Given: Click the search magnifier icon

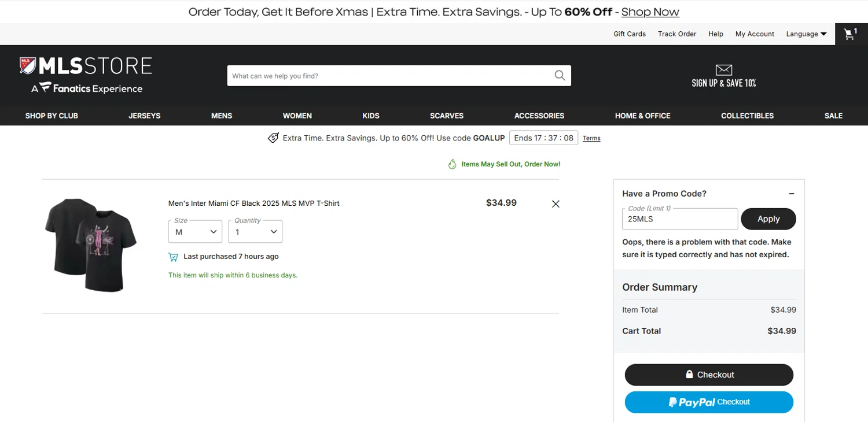Looking at the screenshot, I should coord(560,76).
